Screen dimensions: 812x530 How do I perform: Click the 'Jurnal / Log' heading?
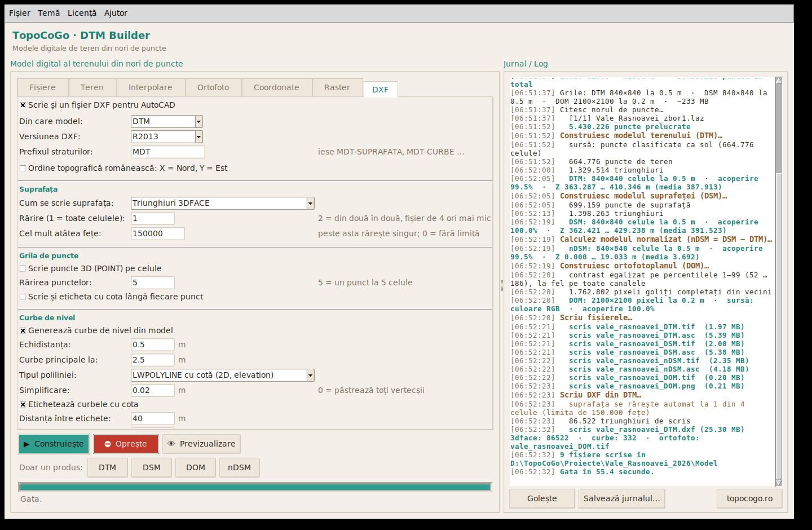(x=526, y=64)
